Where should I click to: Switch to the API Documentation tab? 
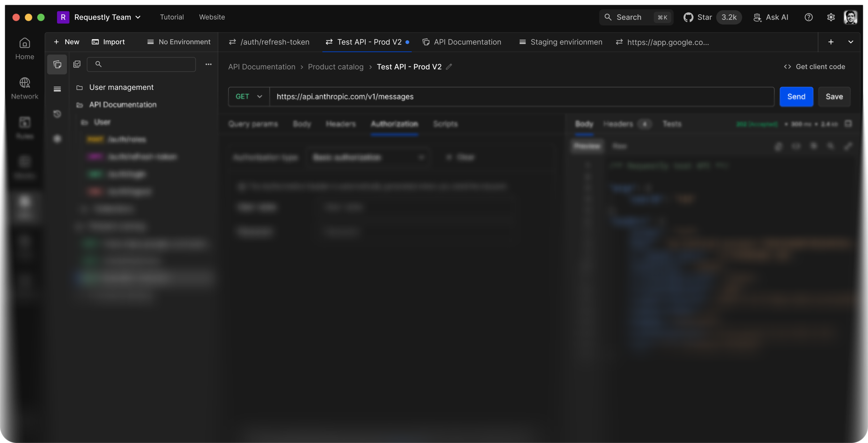[462, 42]
